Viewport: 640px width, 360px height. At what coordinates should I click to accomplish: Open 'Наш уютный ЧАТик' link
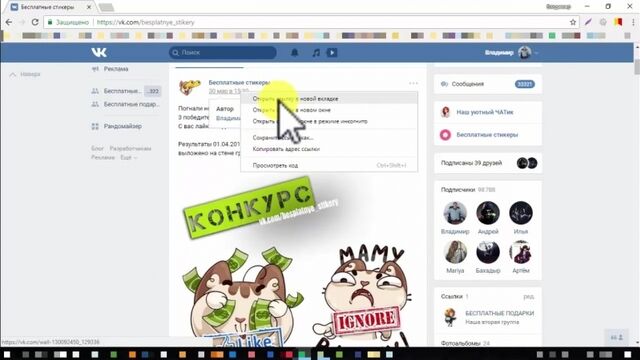click(x=485, y=112)
